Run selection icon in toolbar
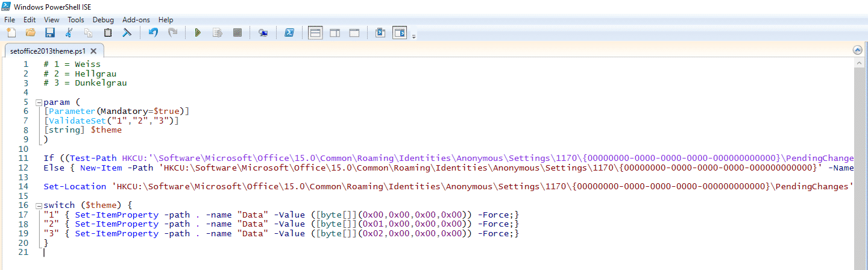This screenshot has height=270, width=868. point(218,33)
